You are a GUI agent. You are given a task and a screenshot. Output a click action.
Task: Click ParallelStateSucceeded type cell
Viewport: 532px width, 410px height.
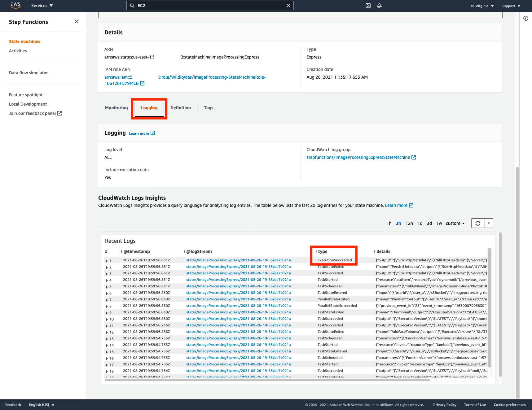point(337,306)
